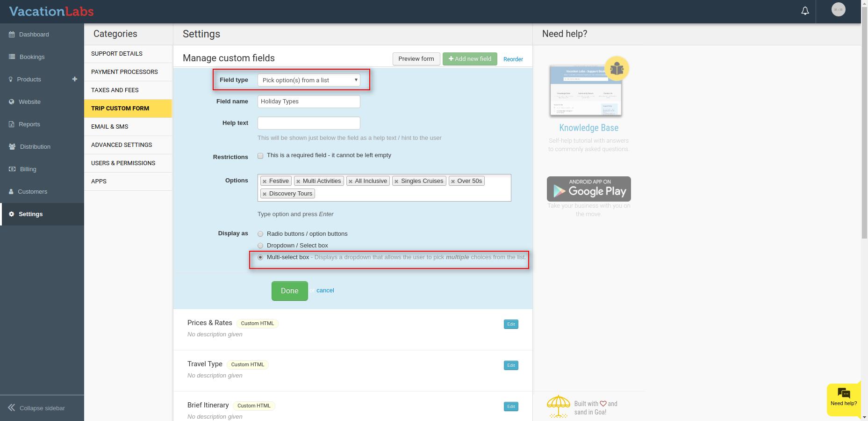Click the green Done button
The height and width of the screenshot is (421, 868).
pyautogui.click(x=289, y=291)
